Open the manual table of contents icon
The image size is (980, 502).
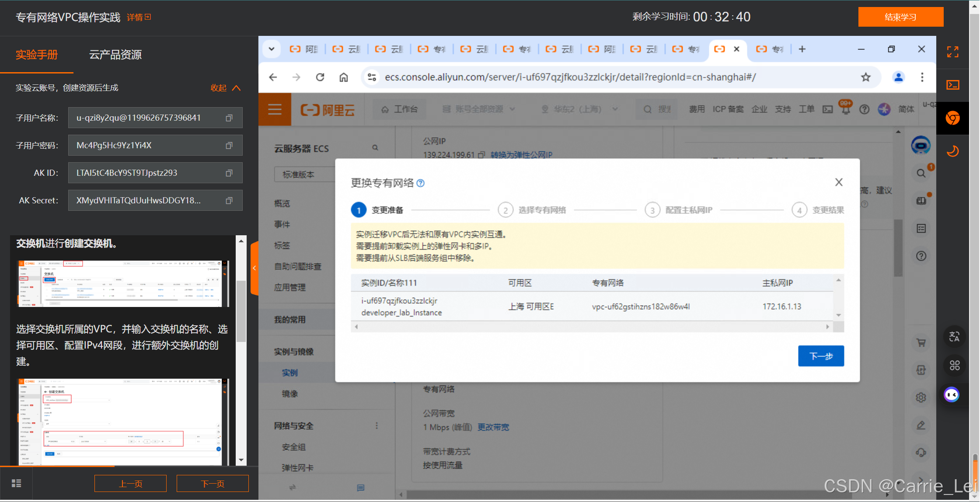(16, 483)
